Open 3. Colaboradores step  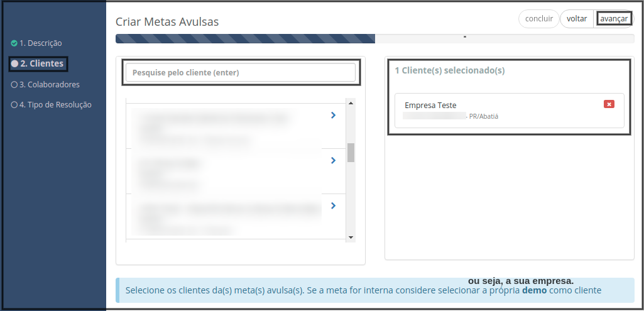(50, 85)
